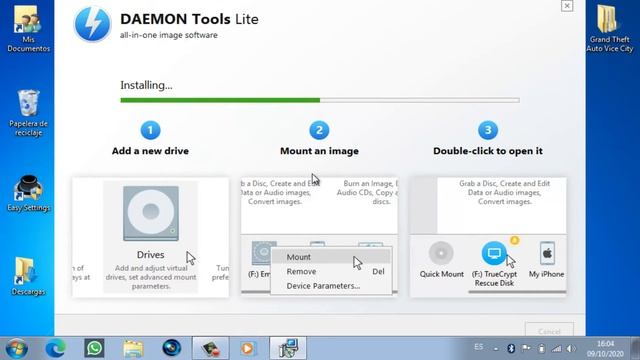Select the TrueCrypt Rescue Disk drive icon
Viewport: 640px width, 360px height.
click(x=494, y=253)
